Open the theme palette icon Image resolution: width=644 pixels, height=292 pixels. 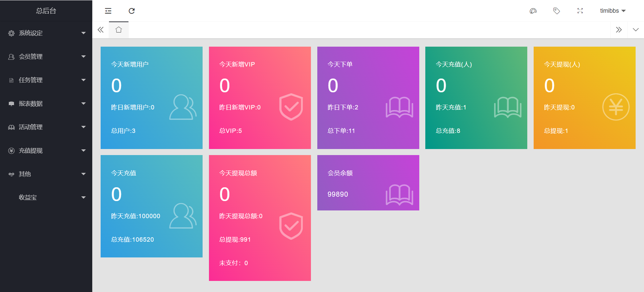point(533,11)
